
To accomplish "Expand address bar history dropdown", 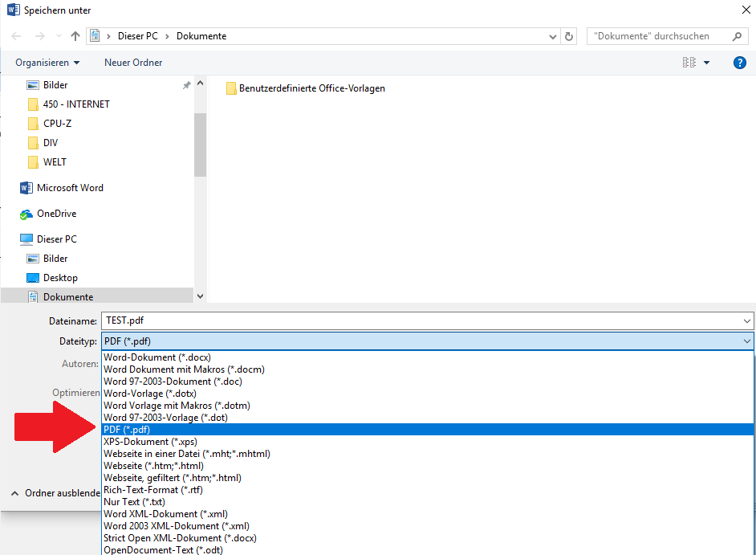I will pyautogui.click(x=553, y=37).
